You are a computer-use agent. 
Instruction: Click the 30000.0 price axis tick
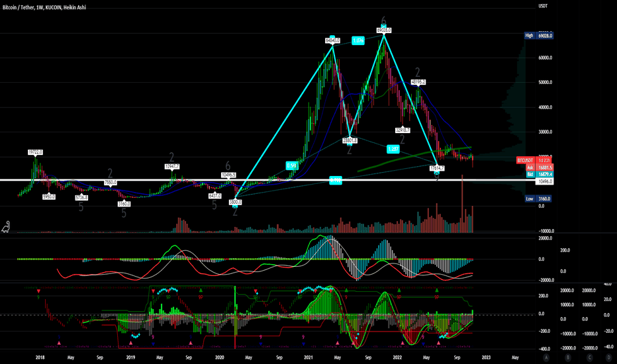[545, 132]
